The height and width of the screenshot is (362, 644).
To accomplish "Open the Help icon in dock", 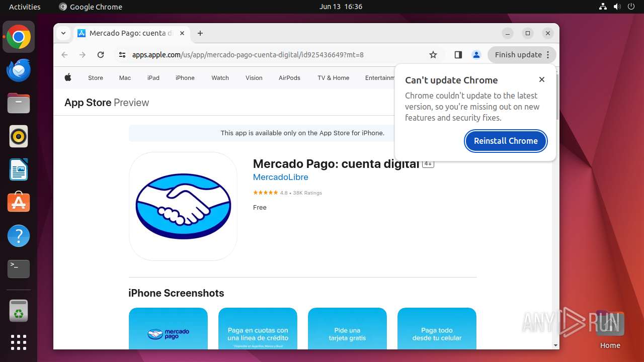I will tap(19, 236).
